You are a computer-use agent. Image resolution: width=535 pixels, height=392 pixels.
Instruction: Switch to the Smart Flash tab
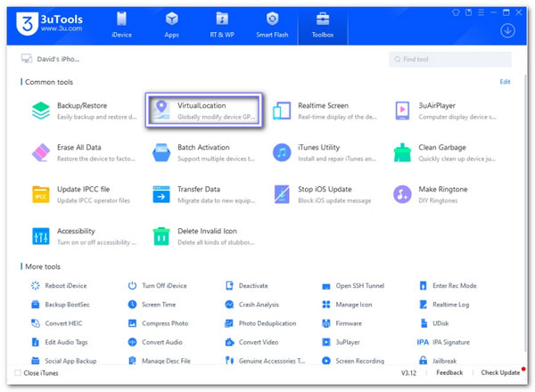[x=272, y=25]
